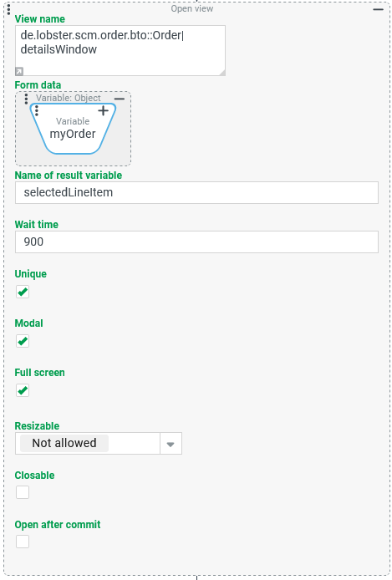Image resolution: width=392 pixels, height=580 pixels.
Task: Select the myOrder variable block
Action: pos(73,129)
